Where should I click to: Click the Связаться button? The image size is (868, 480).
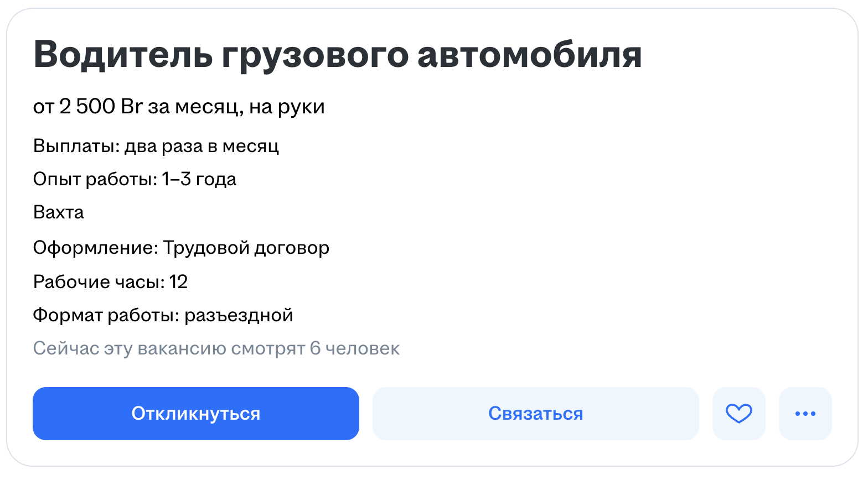(x=535, y=414)
